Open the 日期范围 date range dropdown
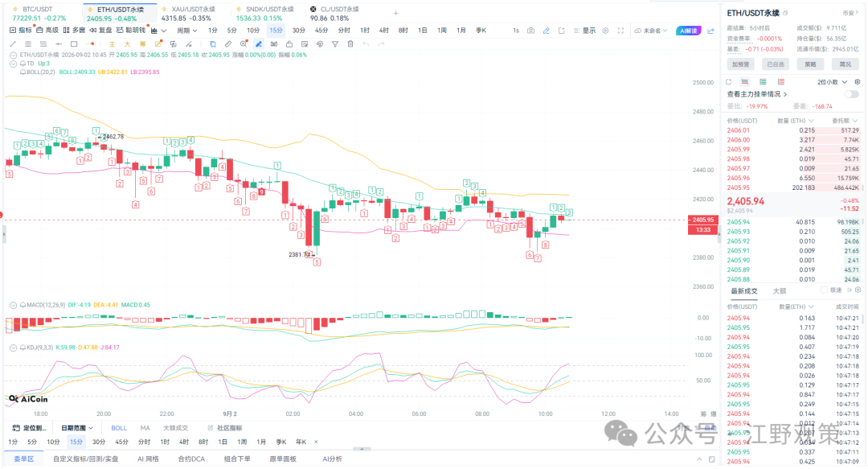Image resolution: width=868 pixels, height=469 pixels. tap(77, 428)
